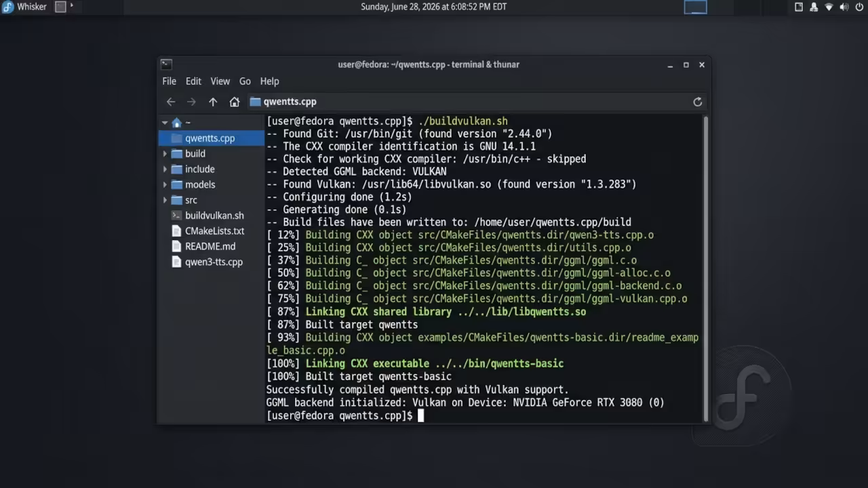Select the README.md file name
Screen dimensions: 868x488
tap(210, 247)
